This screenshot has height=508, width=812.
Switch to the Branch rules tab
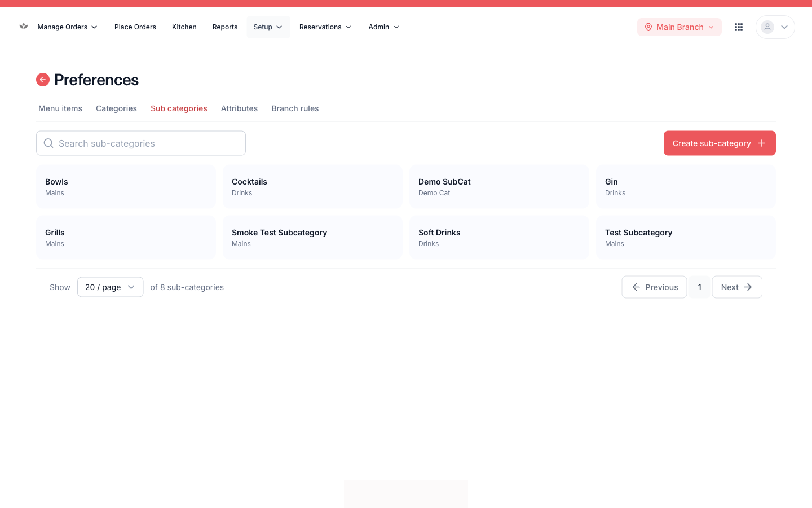pyautogui.click(x=295, y=108)
